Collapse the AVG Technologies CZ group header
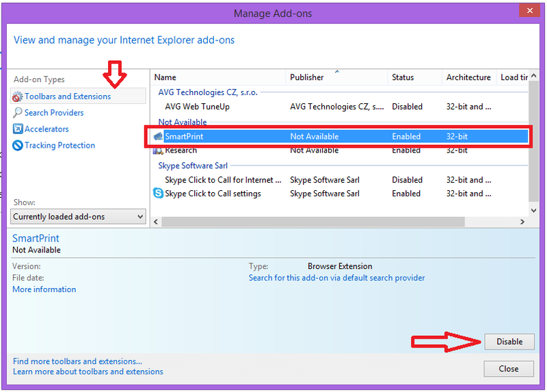This screenshot has width=547, height=392. coord(208,92)
